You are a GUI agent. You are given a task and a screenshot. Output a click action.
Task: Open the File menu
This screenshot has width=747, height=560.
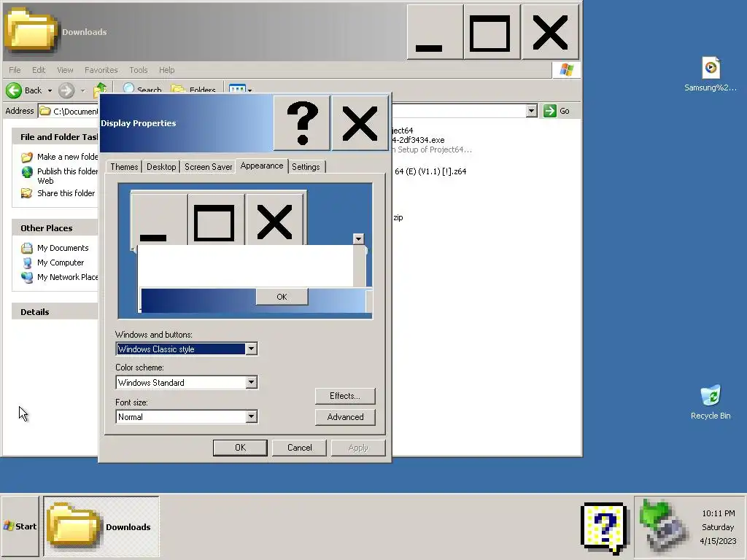coord(15,70)
